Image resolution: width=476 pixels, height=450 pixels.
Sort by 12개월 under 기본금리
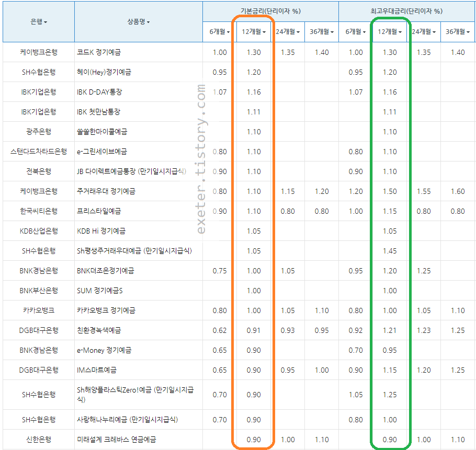coord(254,31)
